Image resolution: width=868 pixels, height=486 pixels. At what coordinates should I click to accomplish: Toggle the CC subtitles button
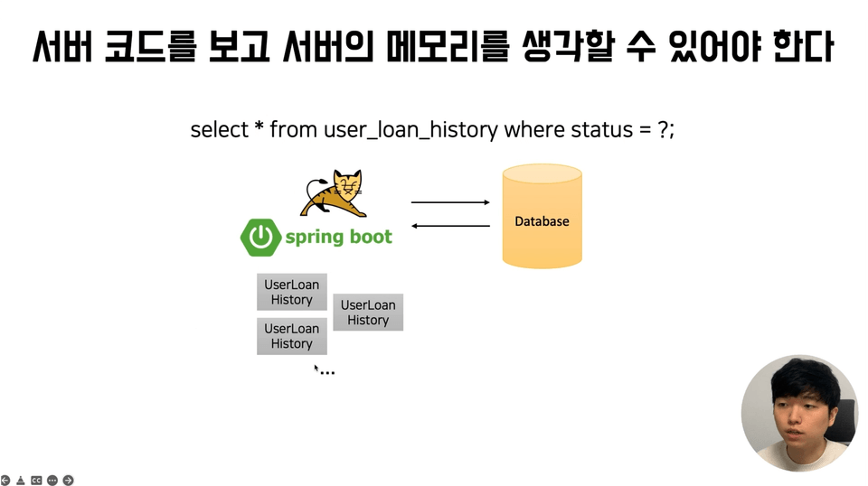(x=36, y=480)
